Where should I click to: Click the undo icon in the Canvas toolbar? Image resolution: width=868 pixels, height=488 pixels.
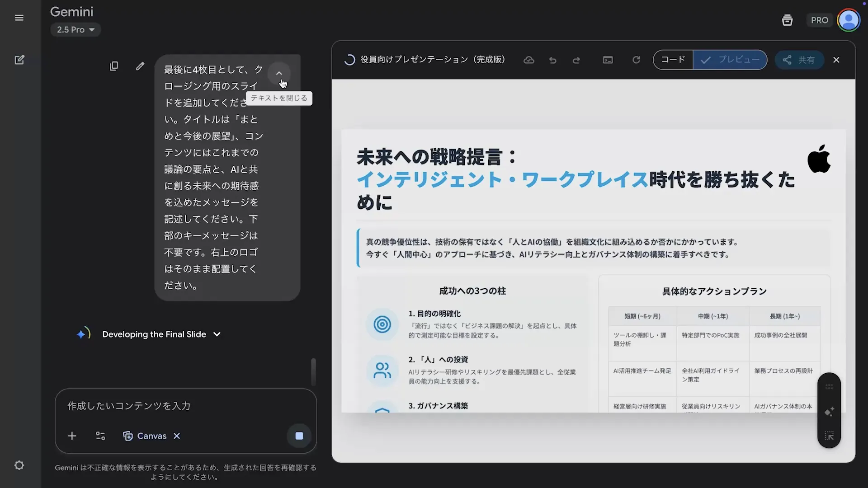pyautogui.click(x=552, y=60)
